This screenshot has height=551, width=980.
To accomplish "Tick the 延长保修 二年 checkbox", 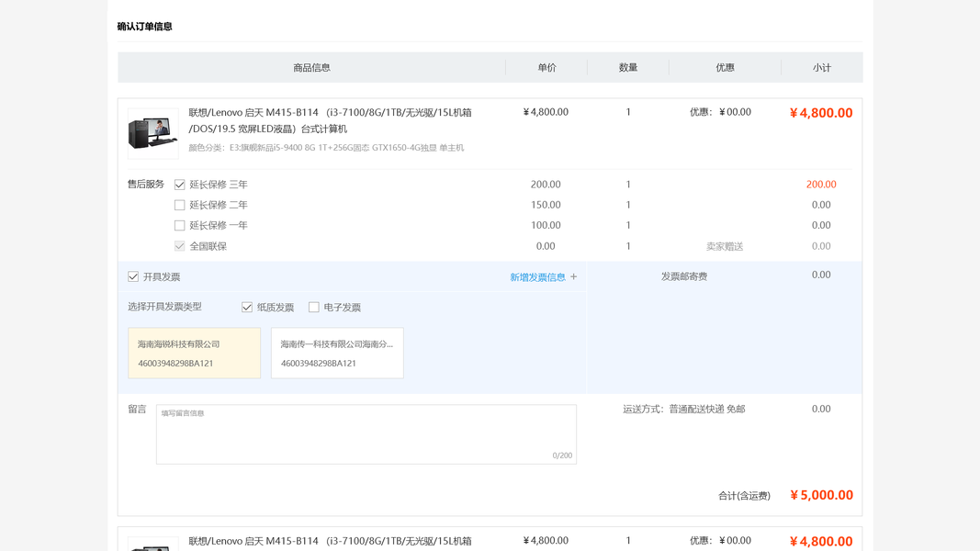I will (x=179, y=205).
